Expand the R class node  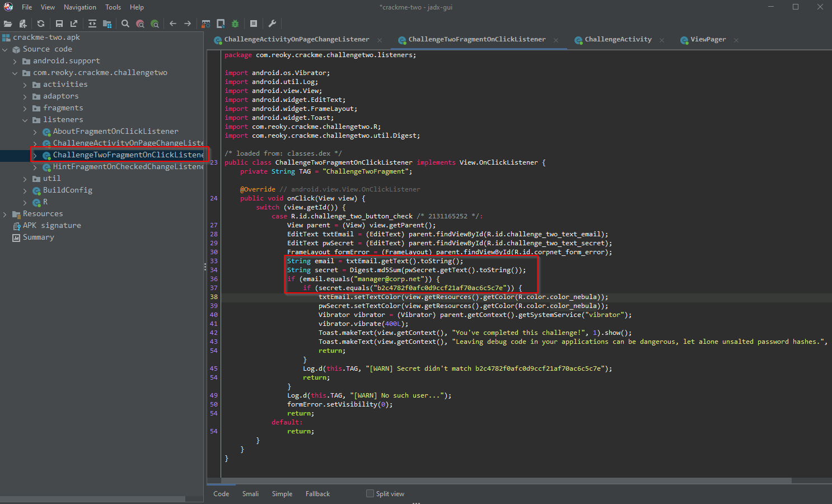(25, 202)
